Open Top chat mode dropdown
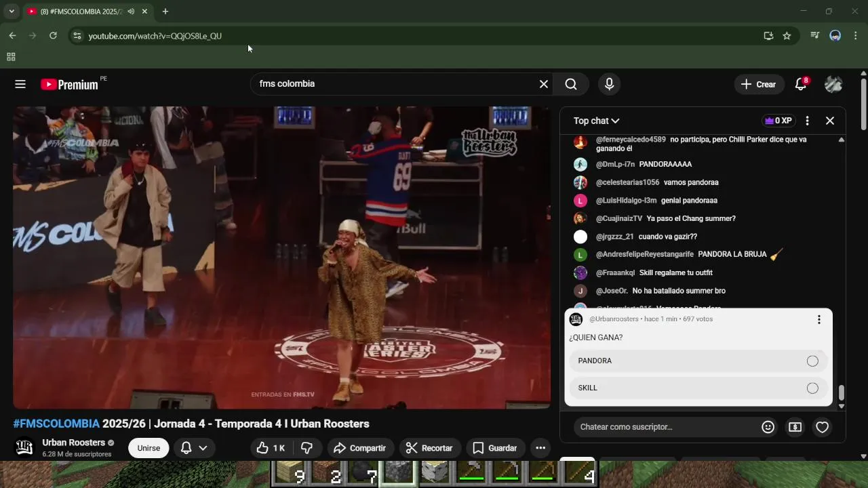 [597, 121]
